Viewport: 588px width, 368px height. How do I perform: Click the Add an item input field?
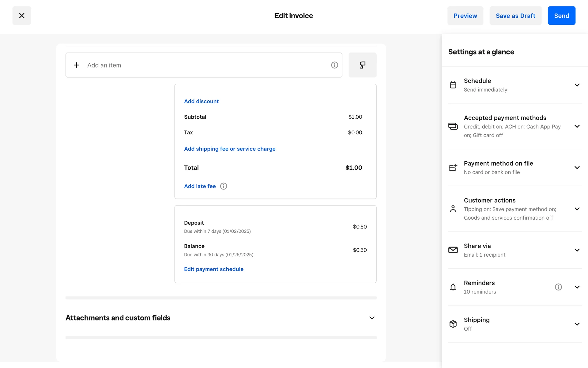[202, 65]
